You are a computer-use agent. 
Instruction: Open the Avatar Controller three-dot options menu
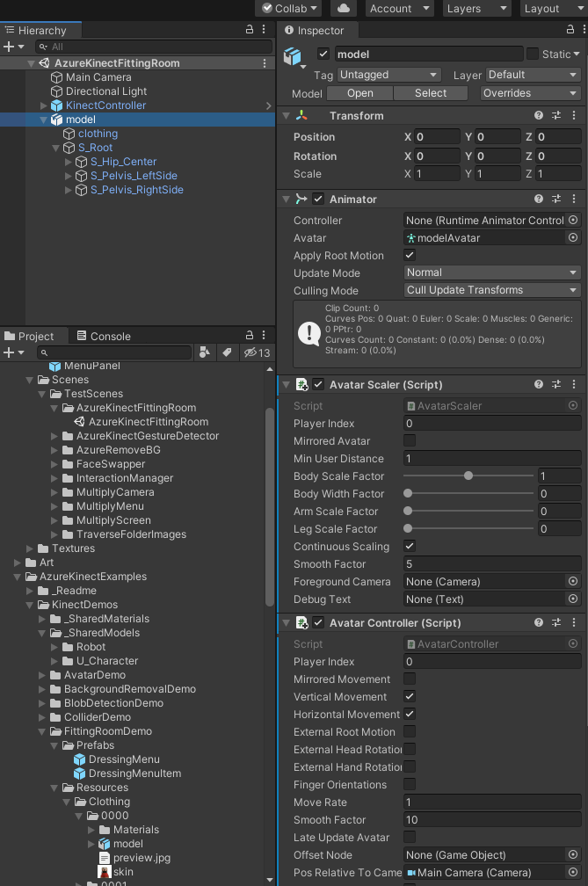tap(574, 622)
